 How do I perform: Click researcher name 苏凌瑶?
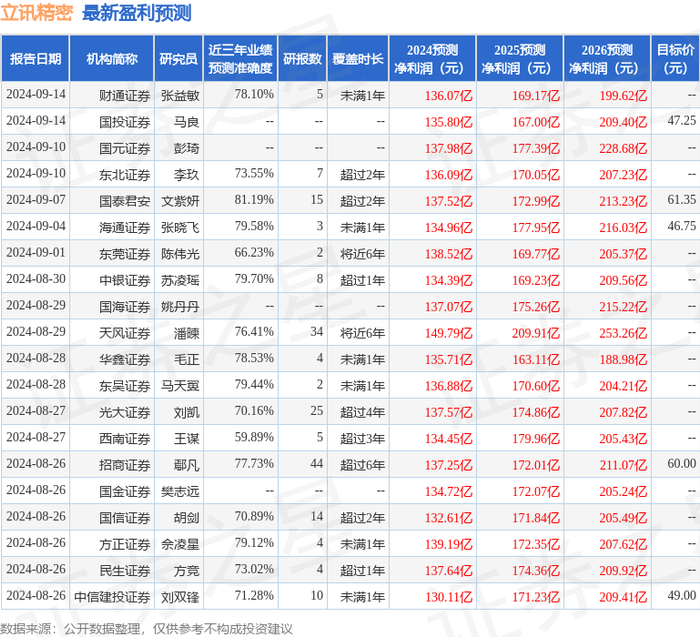coord(180,280)
